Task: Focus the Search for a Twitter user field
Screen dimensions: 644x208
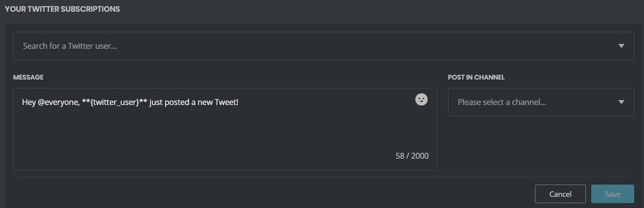Action: click(x=324, y=46)
